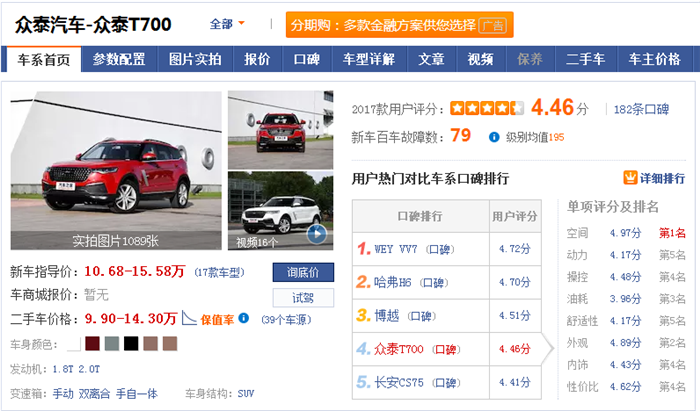The width and height of the screenshot is (700, 411).
Task: Click the 操控 score 4.48分
Action: coord(626,277)
